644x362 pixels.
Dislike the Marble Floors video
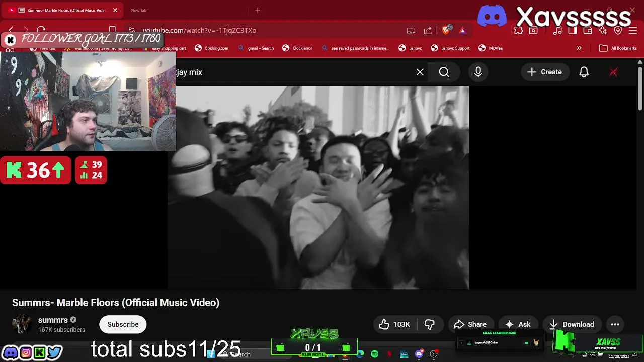430,324
